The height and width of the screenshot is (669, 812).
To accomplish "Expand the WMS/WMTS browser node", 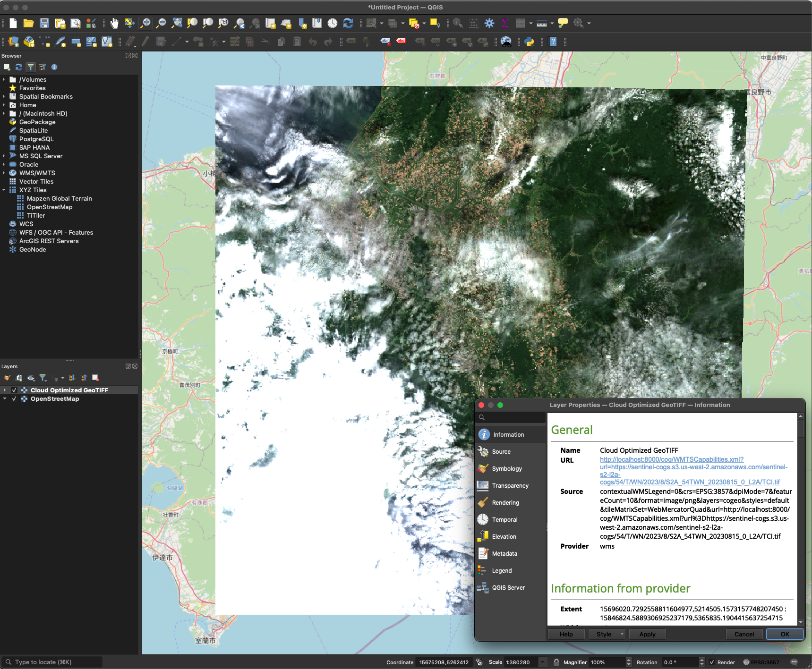I will click(x=4, y=173).
